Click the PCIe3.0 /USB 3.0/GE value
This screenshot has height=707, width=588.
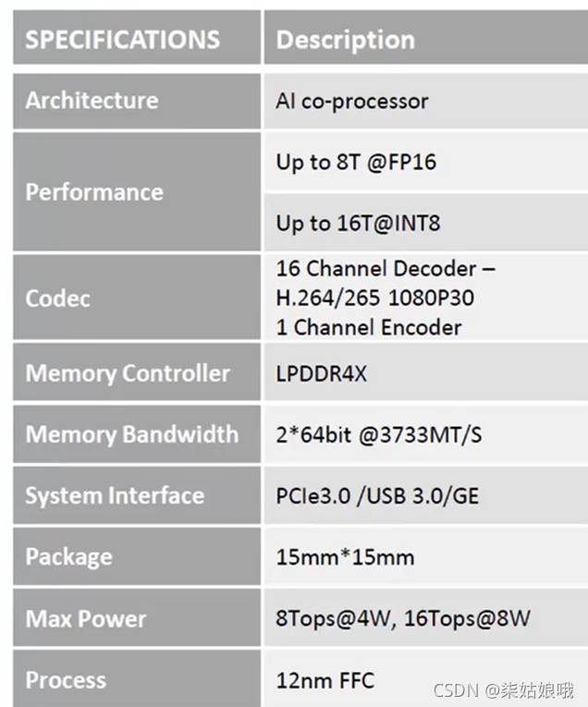pos(377,495)
